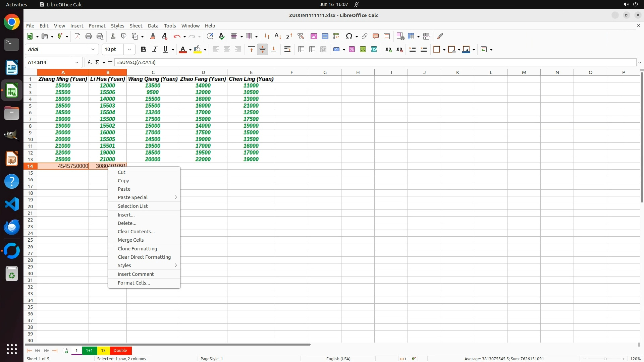Click the Insert Chart icon

pos(325,36)
